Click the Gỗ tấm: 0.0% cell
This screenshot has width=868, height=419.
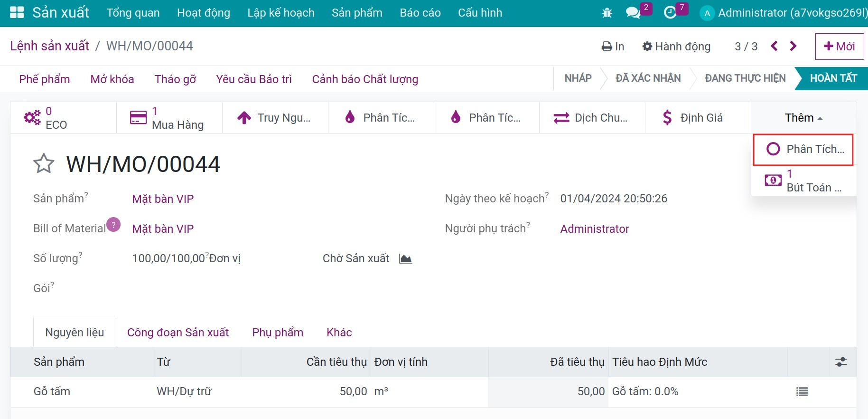point(698,392)
